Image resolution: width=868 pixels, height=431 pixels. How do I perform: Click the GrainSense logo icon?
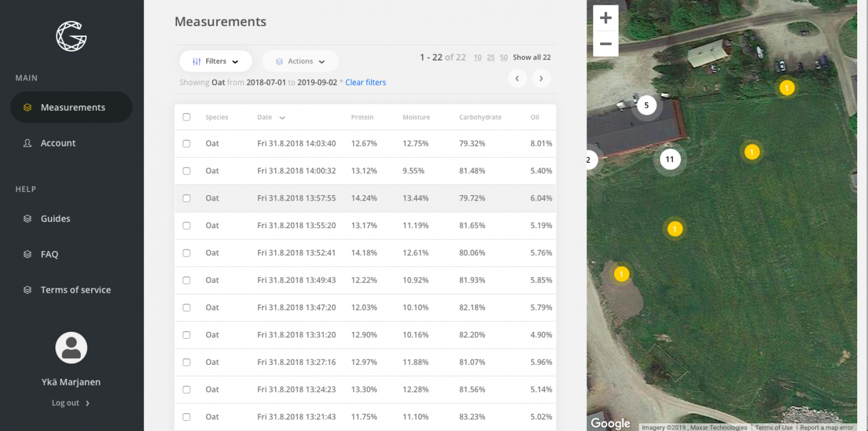(71, 36)
